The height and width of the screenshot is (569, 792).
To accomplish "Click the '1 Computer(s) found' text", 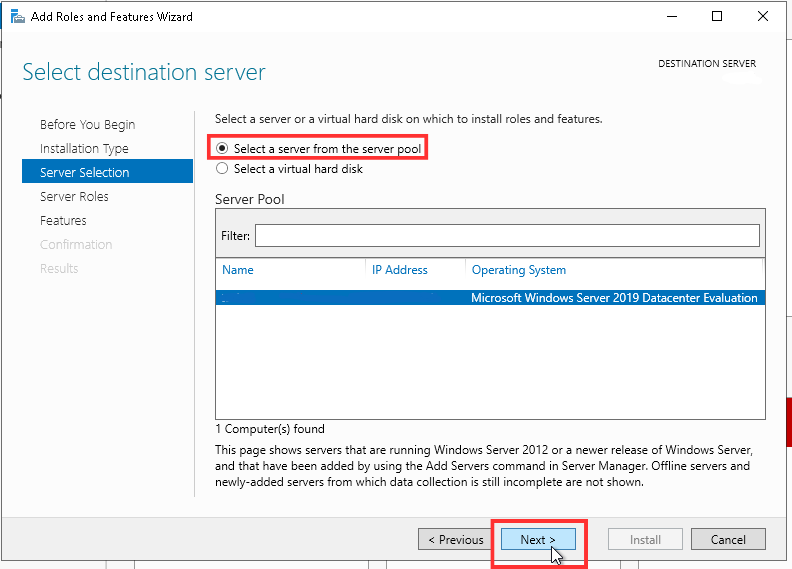I will click(270, 429).
